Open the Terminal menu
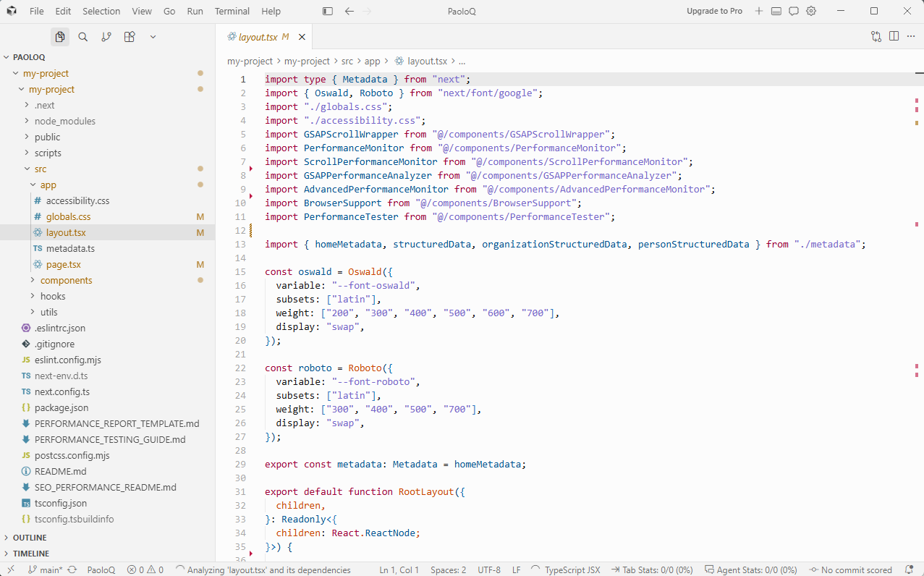 (232, 11)
